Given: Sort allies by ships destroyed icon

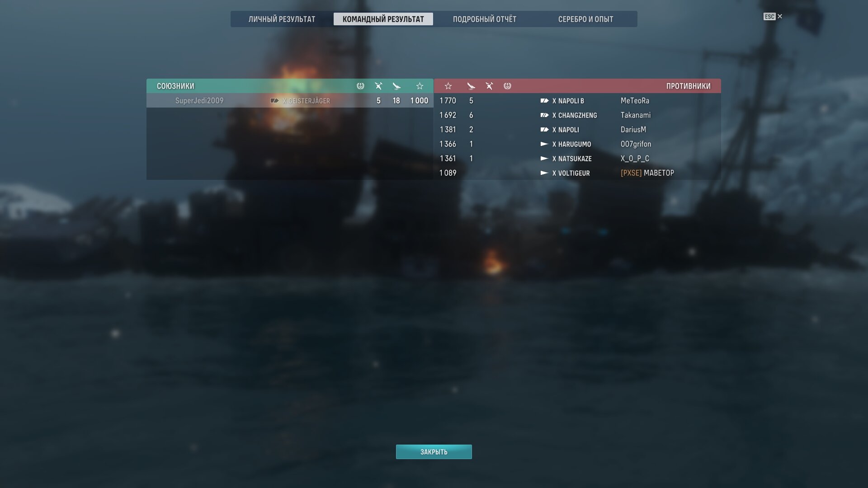Looking at the screenshot, I should (x=378, y=86).
